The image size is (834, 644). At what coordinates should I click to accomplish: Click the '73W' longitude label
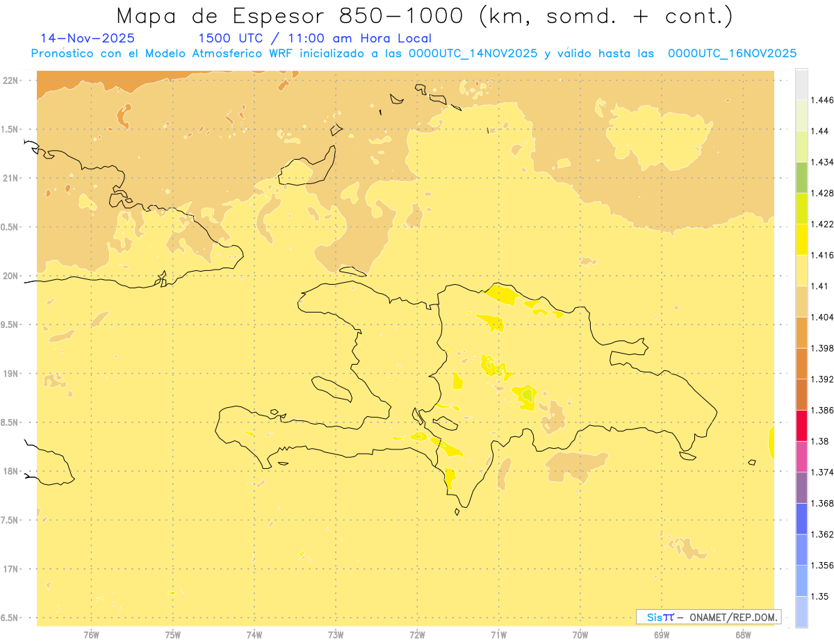click(x=336, y=635)
